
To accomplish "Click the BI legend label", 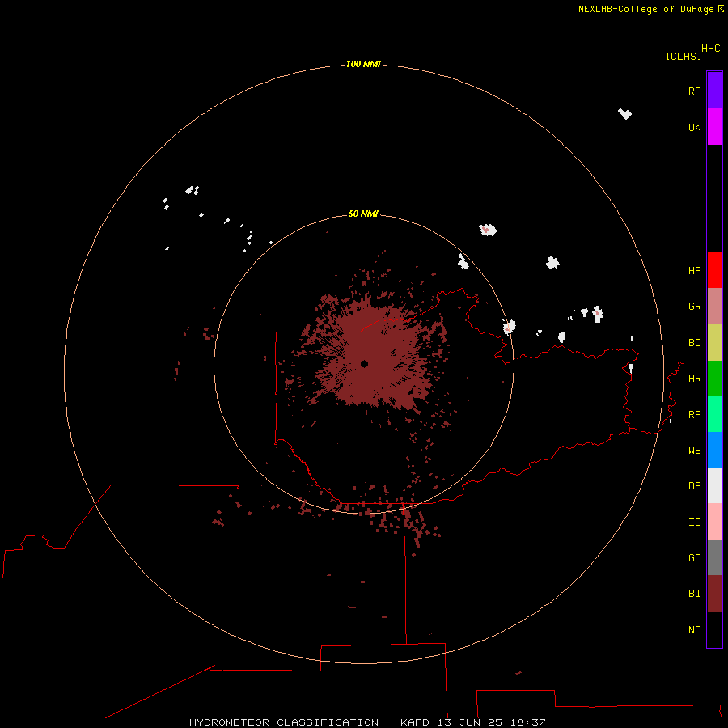I will pos(694,594).
